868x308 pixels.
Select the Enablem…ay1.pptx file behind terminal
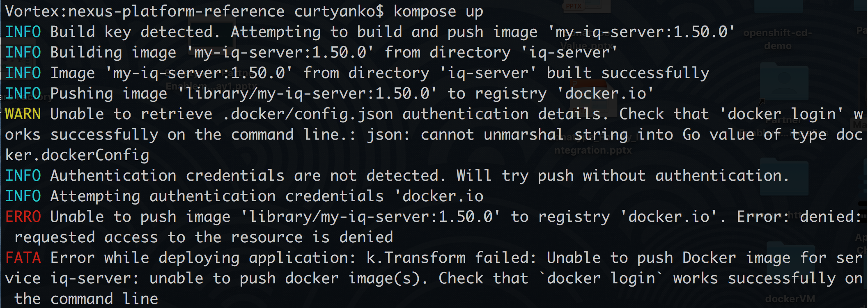pos(211,86)
